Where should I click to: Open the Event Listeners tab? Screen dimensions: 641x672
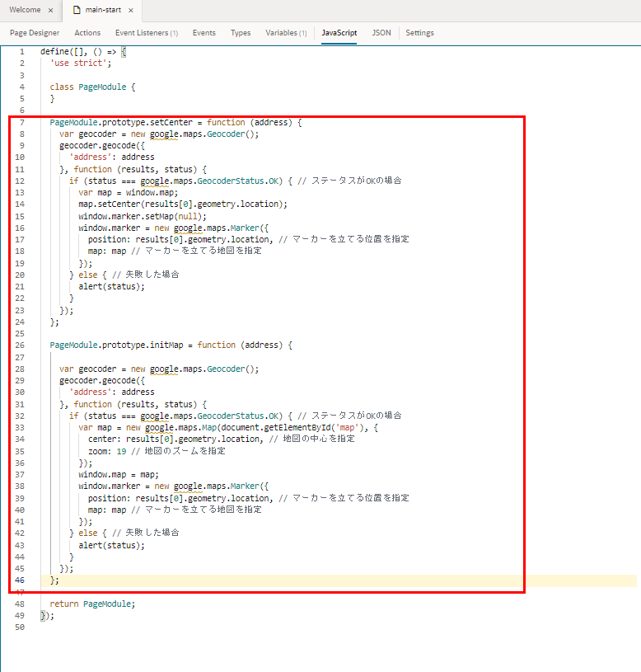(x=146, y=33)
